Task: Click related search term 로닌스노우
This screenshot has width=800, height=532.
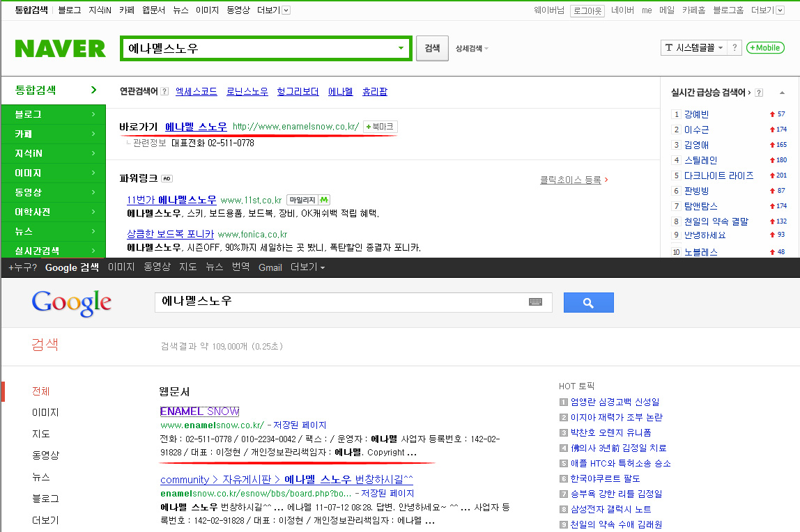Action: pyautogui.click(x=247, y=91)
